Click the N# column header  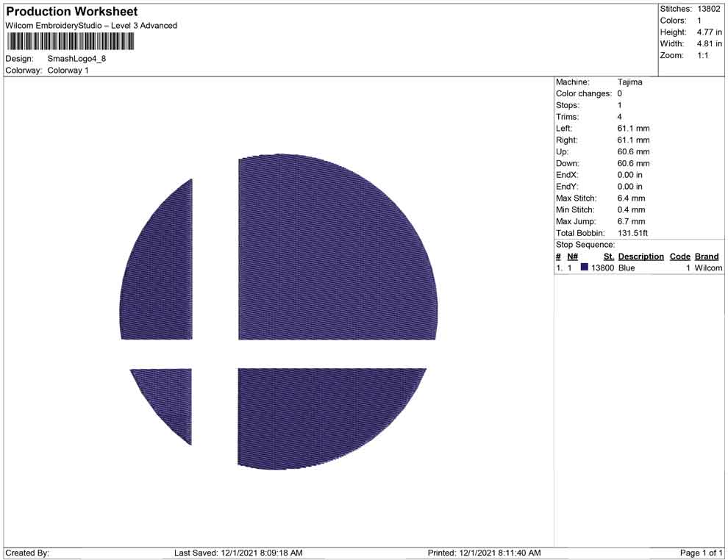(572, 256)
